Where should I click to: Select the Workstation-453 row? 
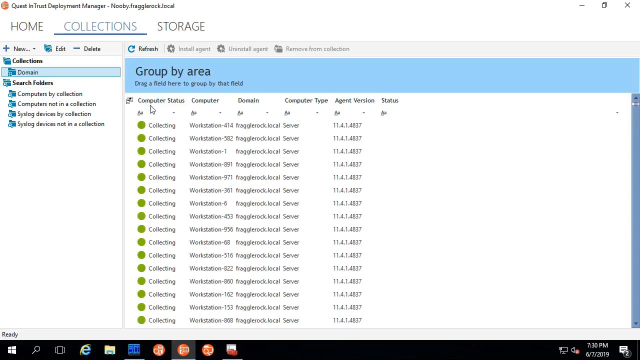[378, 216]
